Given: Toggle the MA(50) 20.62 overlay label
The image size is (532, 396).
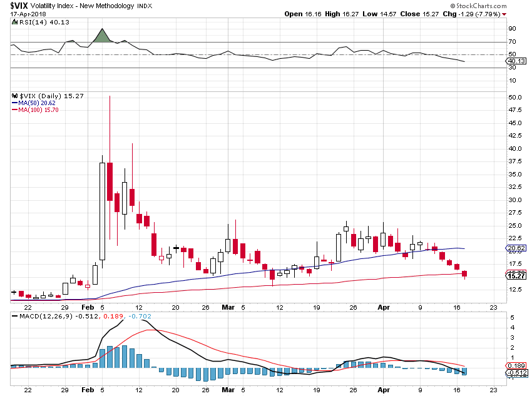Looking at the screenshot, I should pos(516,248).
